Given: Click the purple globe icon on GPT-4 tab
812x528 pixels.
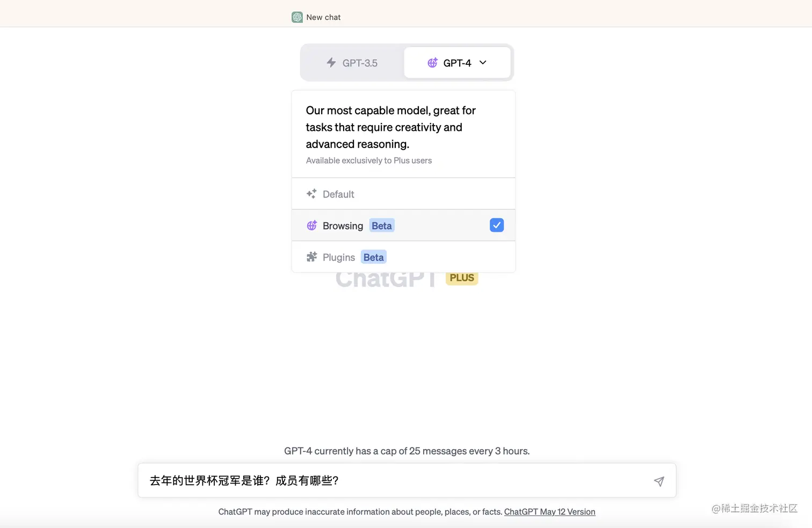Looking at the screenshot, I should (x=432, y=63).
